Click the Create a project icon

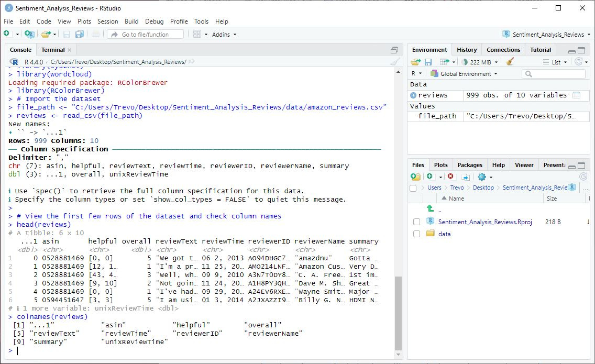point(29,34)
